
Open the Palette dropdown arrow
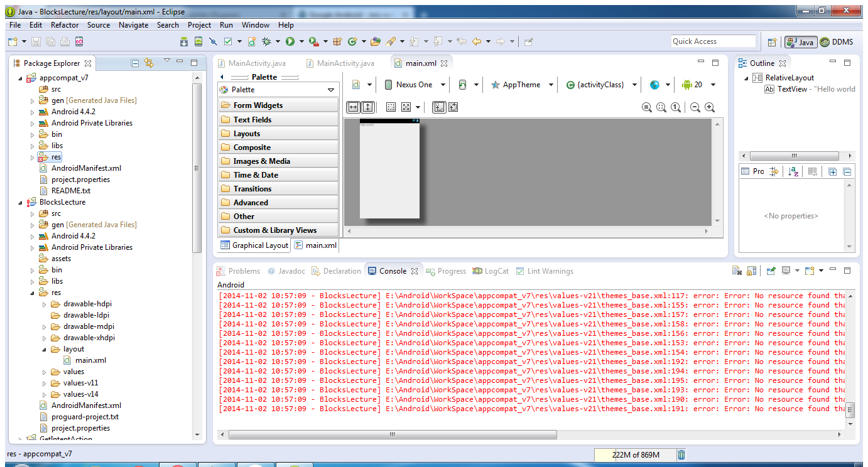point(331,90)
